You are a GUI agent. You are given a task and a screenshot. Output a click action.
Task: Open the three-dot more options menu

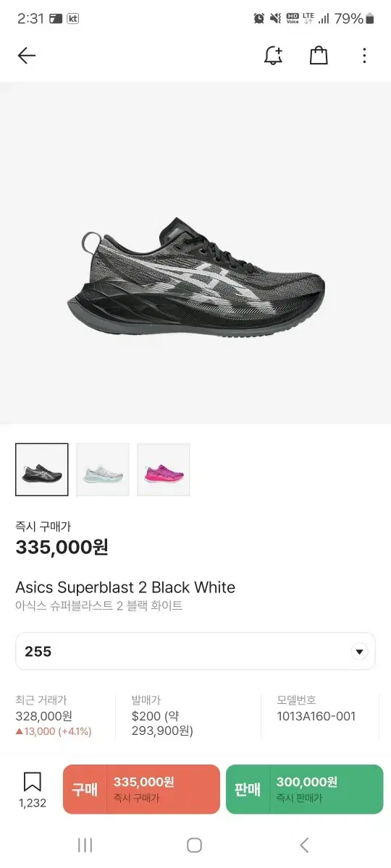(364, 56)
